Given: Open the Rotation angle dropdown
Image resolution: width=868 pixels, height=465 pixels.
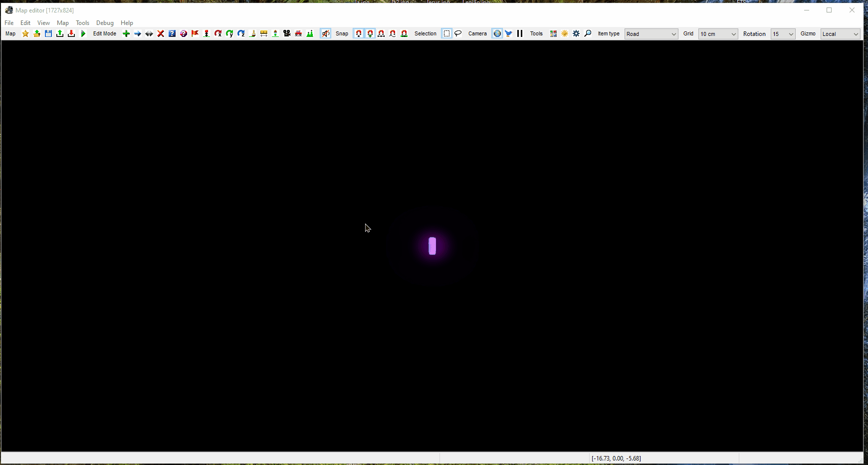Looking at the screenshot, I should [x=783, y=34].
